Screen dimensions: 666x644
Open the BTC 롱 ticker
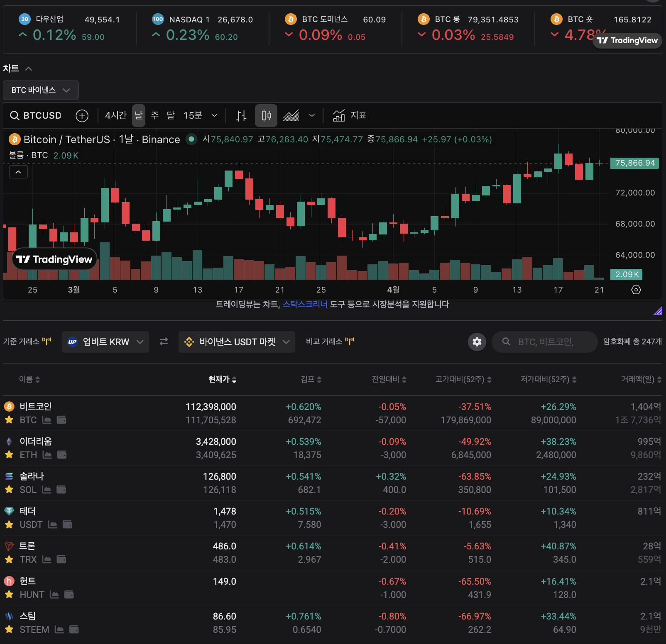click(468, 28)
